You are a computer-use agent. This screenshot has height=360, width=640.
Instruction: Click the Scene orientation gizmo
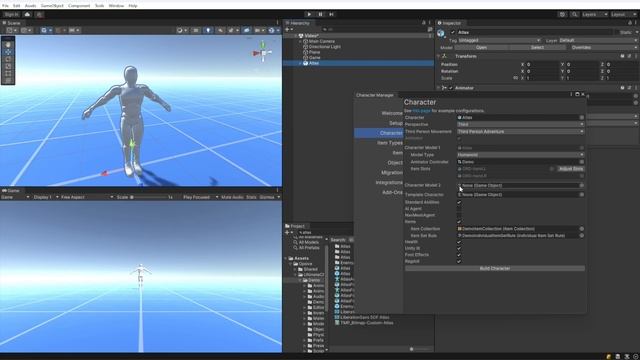[x=263, y=52]
